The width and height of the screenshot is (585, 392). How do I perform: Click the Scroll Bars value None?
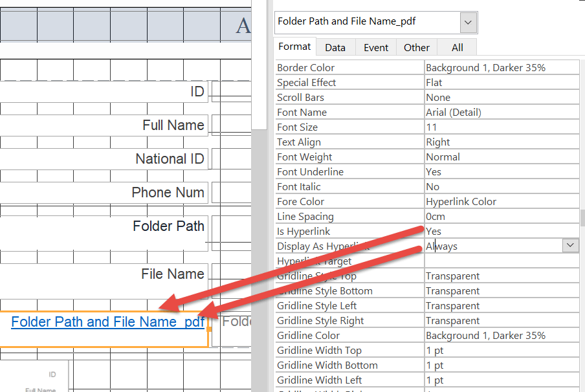[502, 97]
